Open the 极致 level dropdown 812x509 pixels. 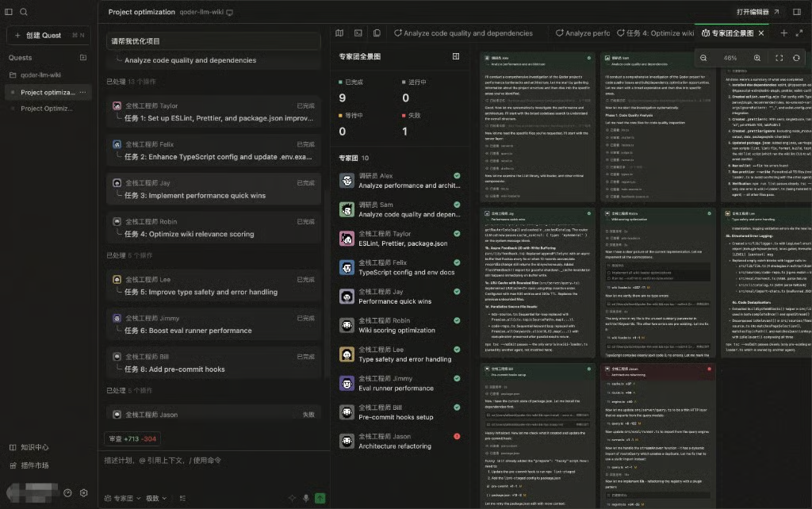[156, 498]
